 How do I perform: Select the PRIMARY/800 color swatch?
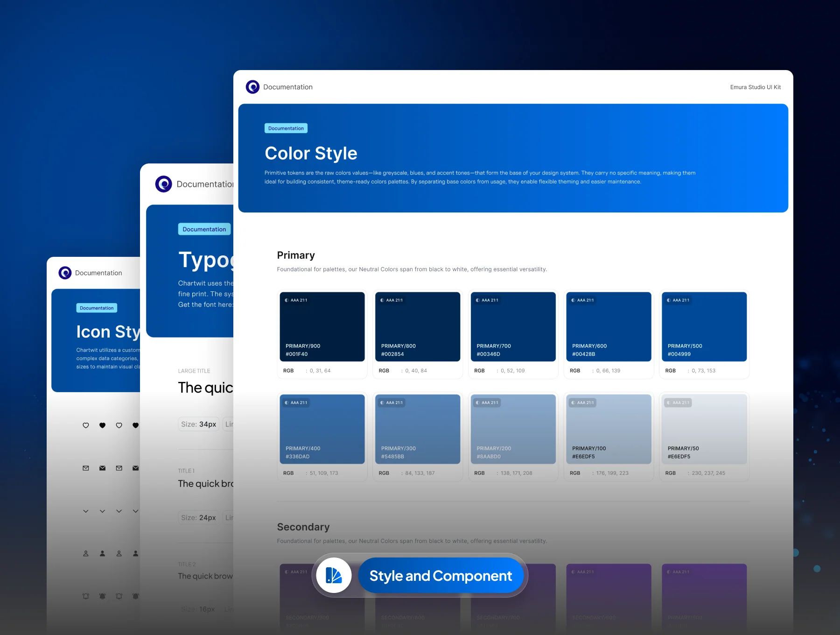click(418, 327)
